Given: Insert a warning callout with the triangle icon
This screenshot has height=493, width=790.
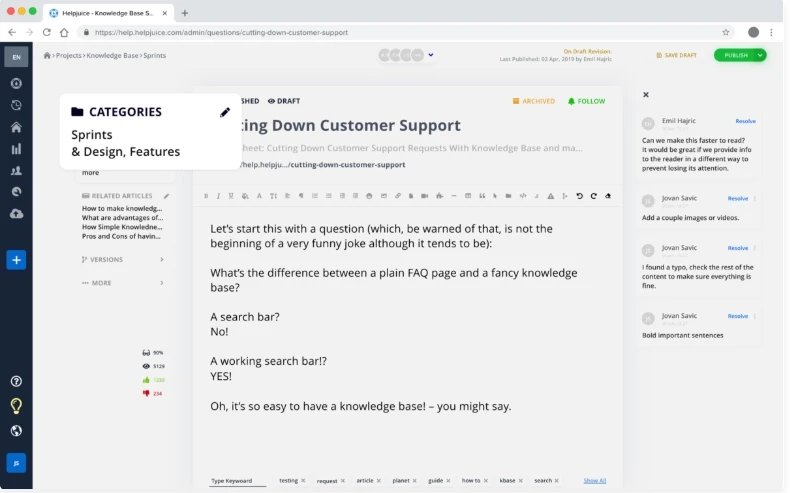Looking at the screenshot, I should click(551, 196).
